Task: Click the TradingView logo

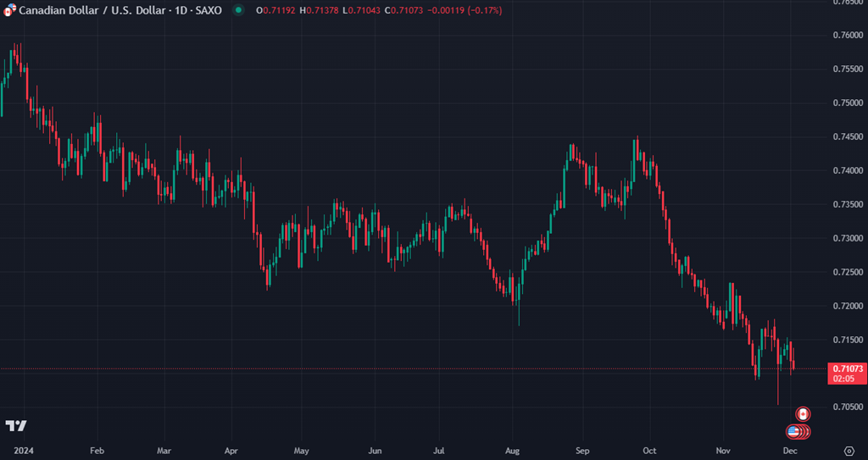Action: [x=15, y=425]
